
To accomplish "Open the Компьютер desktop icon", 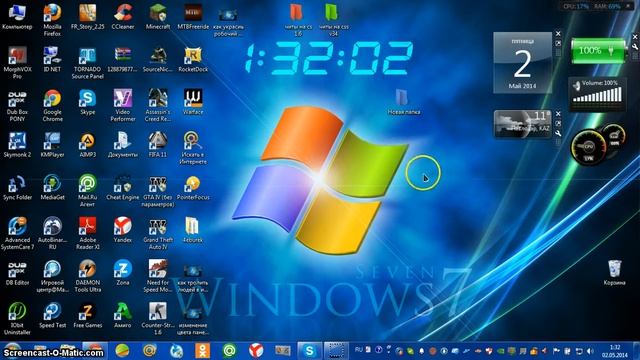I will pyautogui.click(x=17, y=16).
